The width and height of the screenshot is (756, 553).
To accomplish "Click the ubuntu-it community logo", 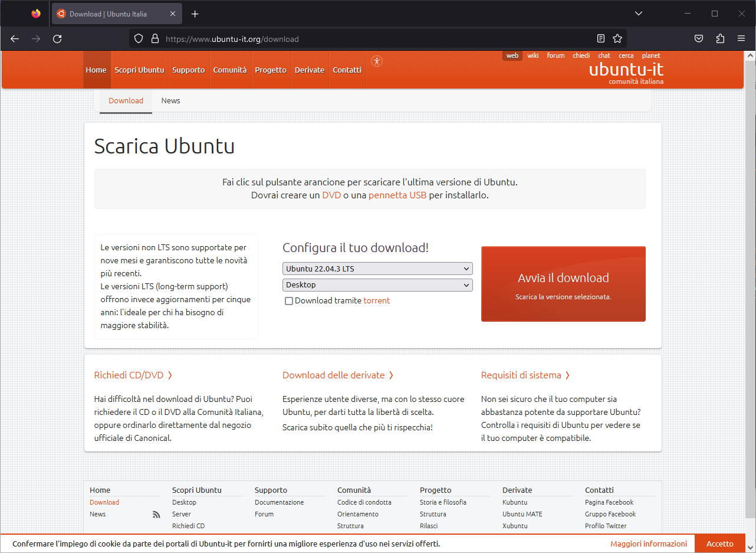I will click(x=626, y=73).
